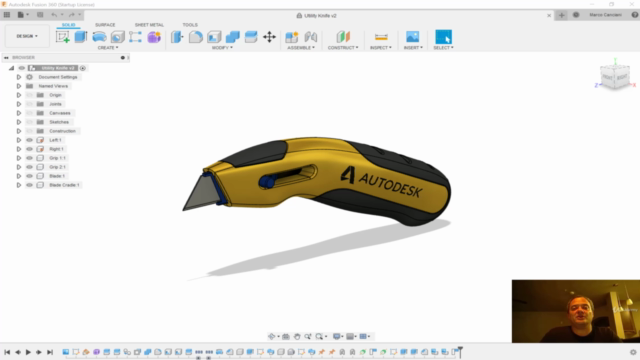This screenshot has height=360, width=640.
Task: Click the Marco Cancieni account name
Action: pyautogui.click(x=605, y=15)
